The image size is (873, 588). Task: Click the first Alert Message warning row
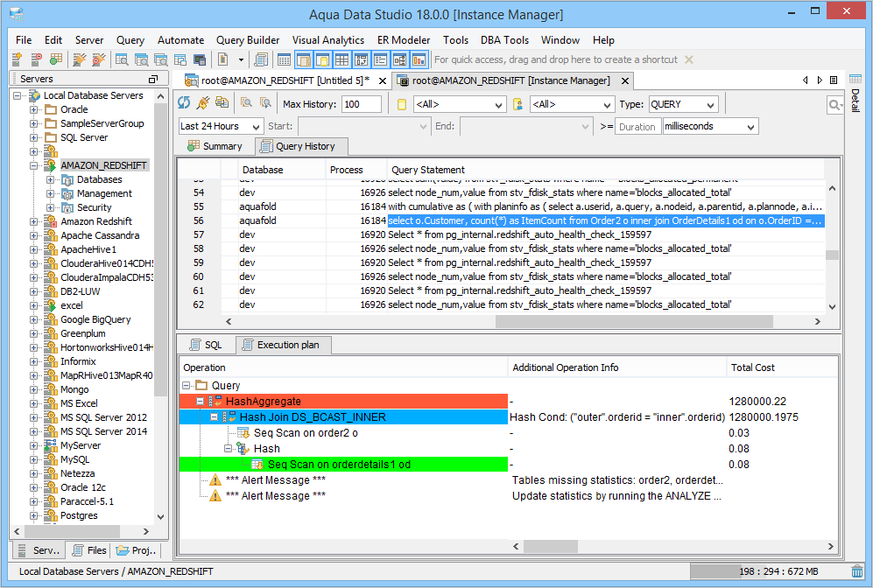point(276,479)
